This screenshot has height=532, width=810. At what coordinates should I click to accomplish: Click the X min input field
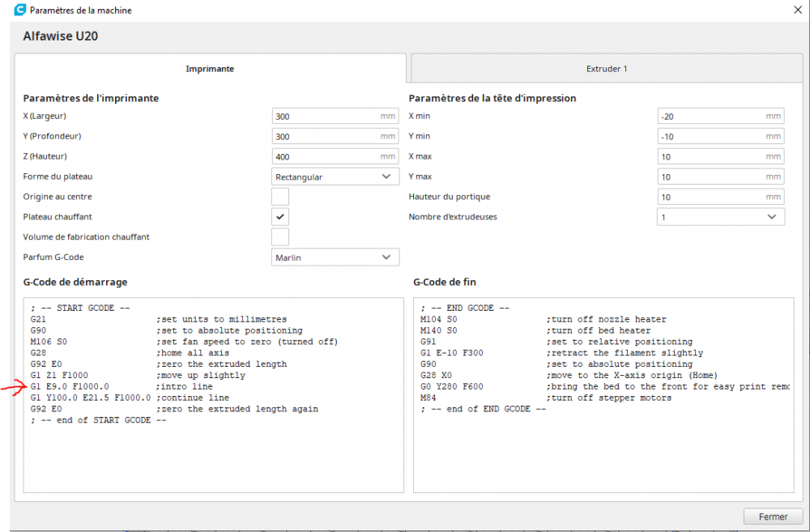pyautogui.click(x=721, y=117)
